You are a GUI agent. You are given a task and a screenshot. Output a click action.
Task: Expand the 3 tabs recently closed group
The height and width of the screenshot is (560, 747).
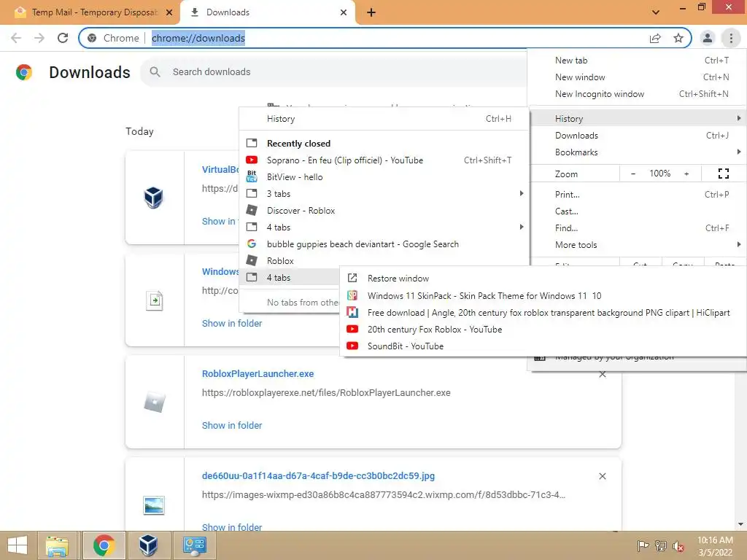(384, 193)
